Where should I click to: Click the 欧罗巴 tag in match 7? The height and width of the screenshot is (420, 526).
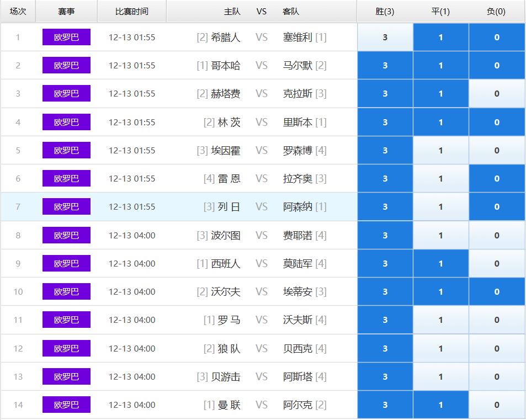click(x=66, y=206)
